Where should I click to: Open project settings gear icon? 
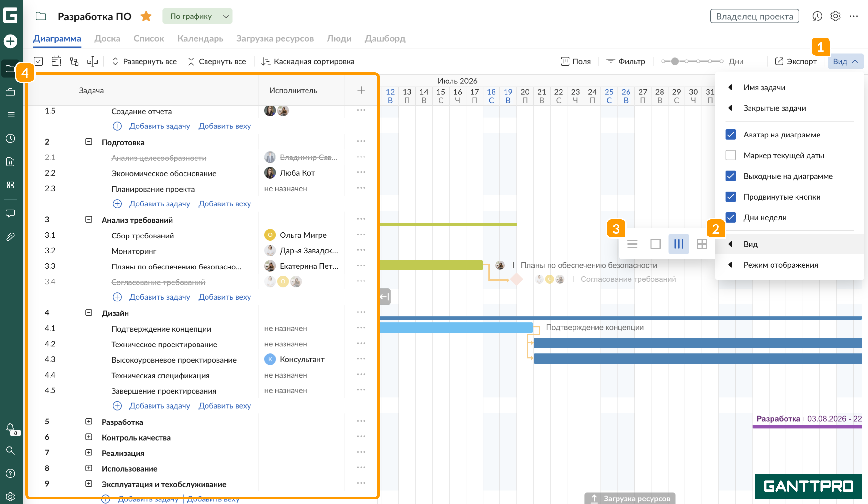[x=835, y=16]
